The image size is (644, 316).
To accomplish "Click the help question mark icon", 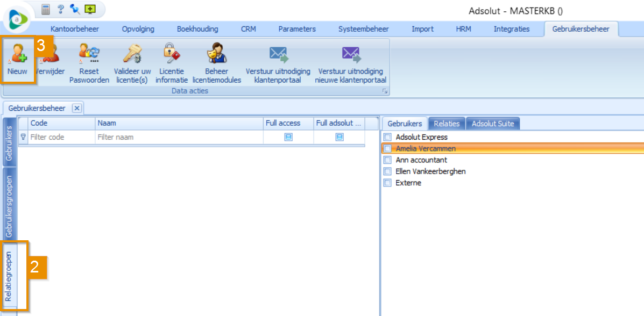I will [60, 9].
